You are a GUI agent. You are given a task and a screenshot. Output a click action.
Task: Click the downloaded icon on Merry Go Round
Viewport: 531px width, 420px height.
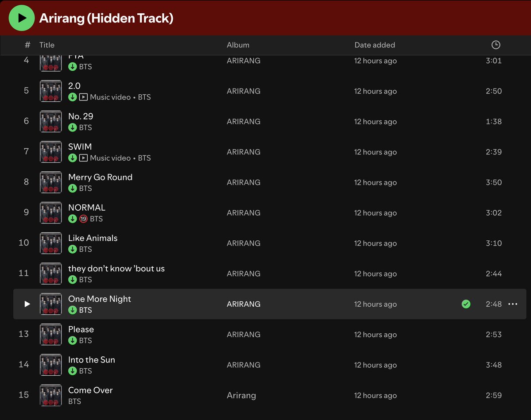73,189
